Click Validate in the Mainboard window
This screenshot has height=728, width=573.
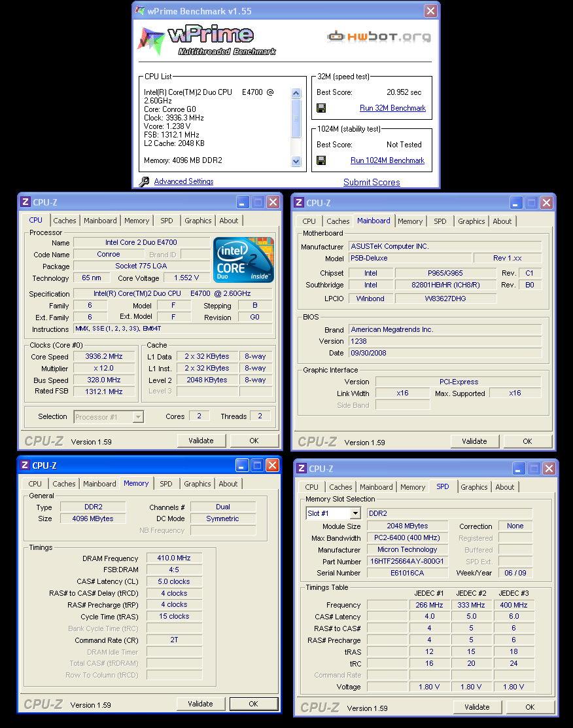[x=474, y=441]
